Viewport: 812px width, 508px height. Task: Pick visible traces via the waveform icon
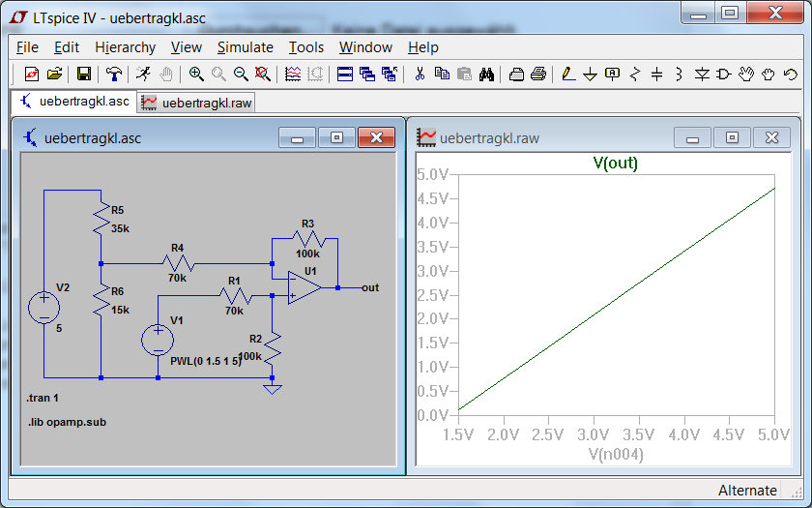pyautogui.click(x=293, y=75)
